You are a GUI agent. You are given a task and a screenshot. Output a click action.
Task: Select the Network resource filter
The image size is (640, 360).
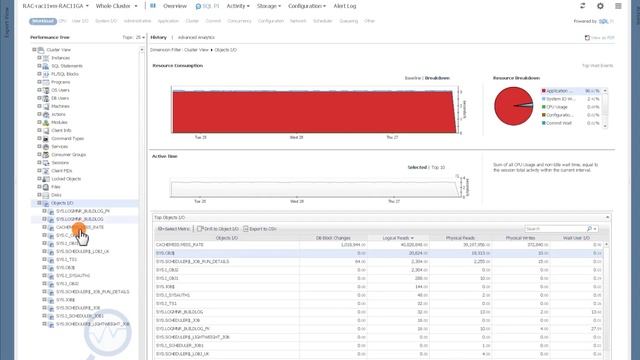[x=298, y=21]
